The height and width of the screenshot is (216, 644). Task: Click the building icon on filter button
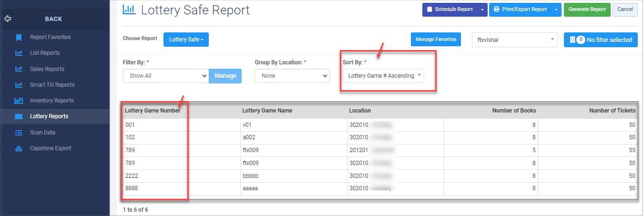click(572, 40)
